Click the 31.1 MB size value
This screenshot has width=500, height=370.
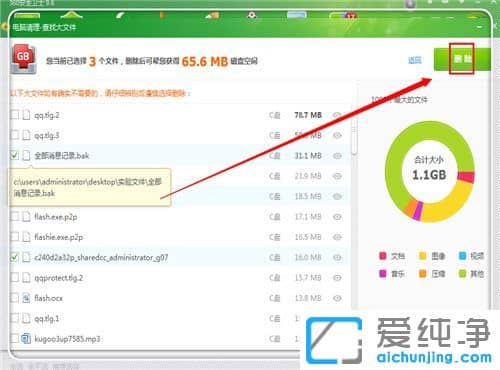click(x=308, y=156)
